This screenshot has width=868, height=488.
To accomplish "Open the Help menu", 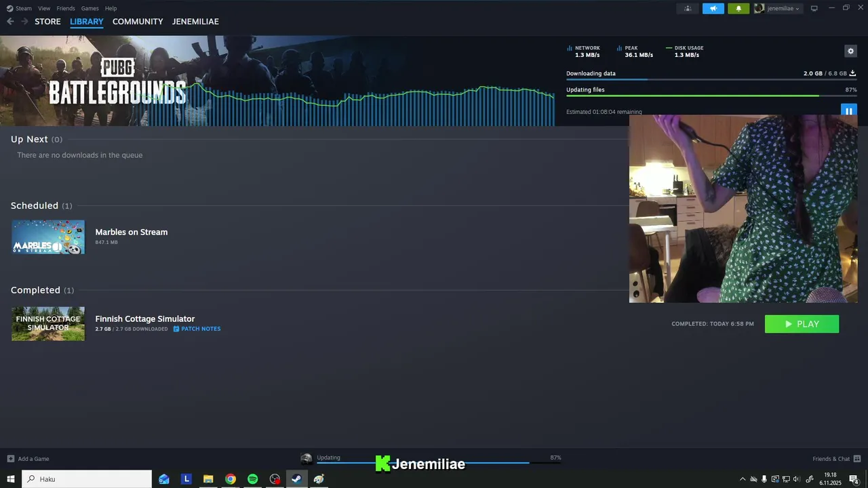I will [x=111, y=8].
